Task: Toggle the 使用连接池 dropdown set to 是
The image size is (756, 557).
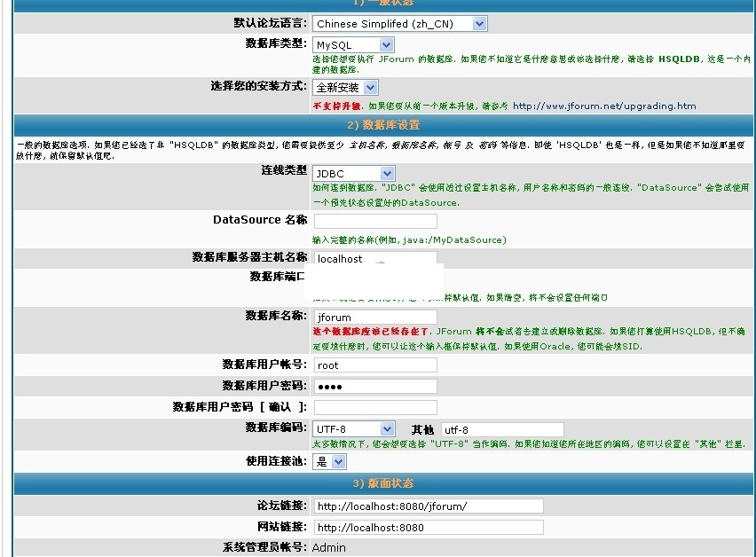Action: [329, 461]
